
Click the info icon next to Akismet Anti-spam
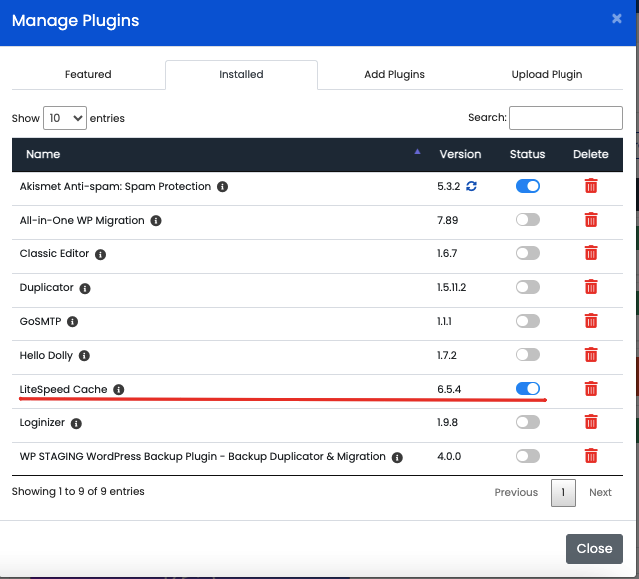222,187
